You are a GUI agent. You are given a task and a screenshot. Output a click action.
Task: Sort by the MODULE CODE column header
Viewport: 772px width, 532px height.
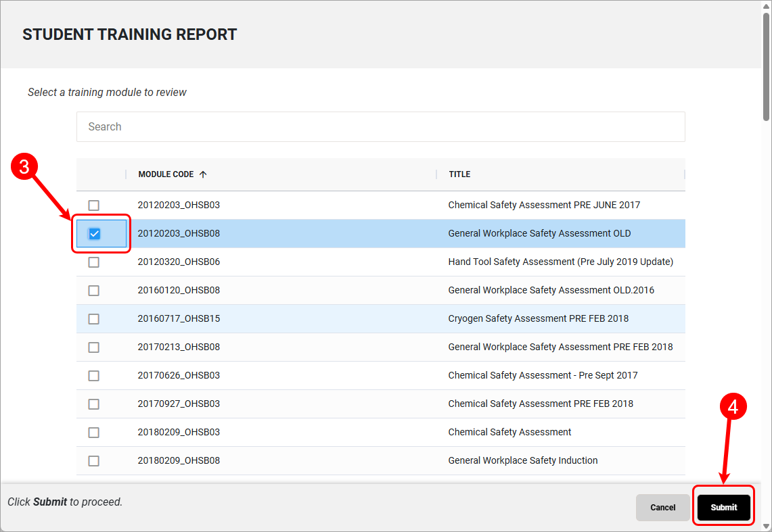point(166,174)
